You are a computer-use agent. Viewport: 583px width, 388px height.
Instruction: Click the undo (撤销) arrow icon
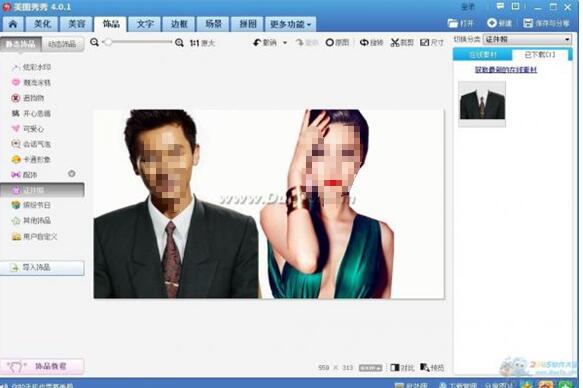(x=257, y=43)
